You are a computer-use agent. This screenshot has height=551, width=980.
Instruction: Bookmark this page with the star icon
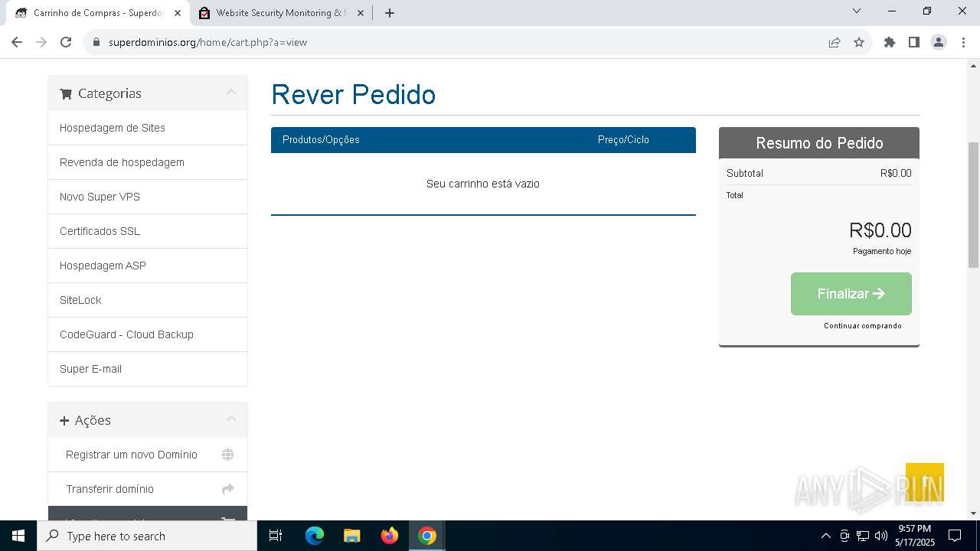859,42
